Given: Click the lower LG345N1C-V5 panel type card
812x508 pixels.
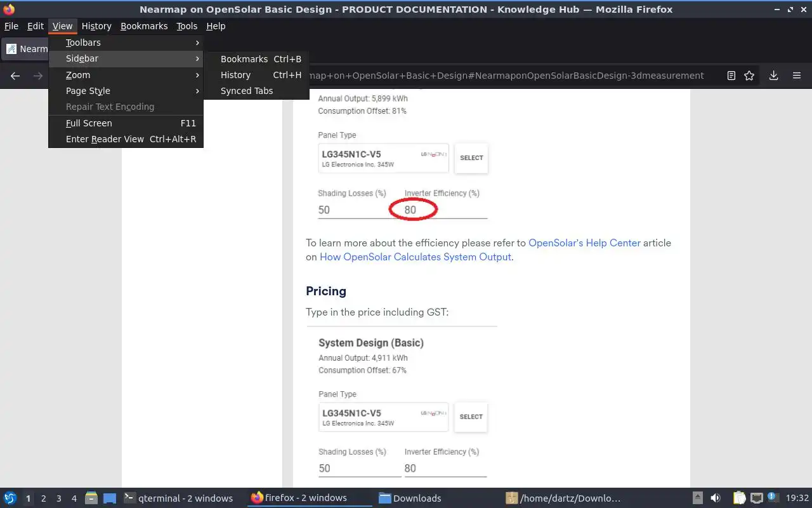Looking at the screenshot, I should coord(383,417).
